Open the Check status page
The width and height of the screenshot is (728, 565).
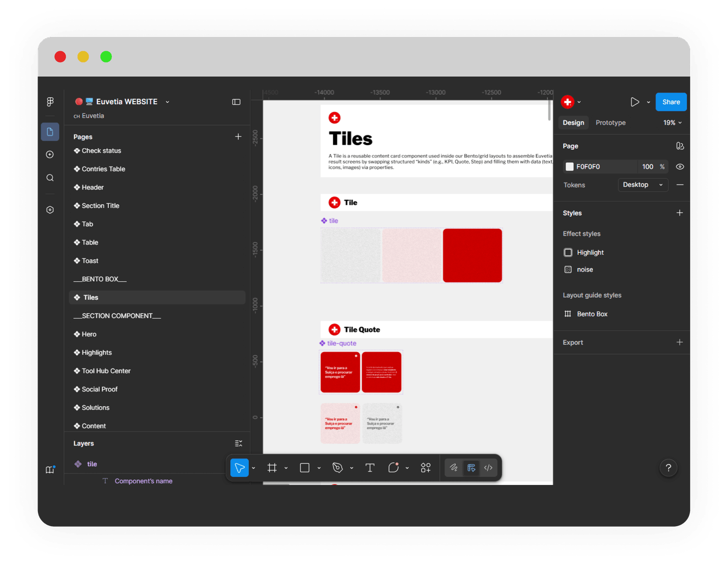pyautogui.click(x=101, y=151)
